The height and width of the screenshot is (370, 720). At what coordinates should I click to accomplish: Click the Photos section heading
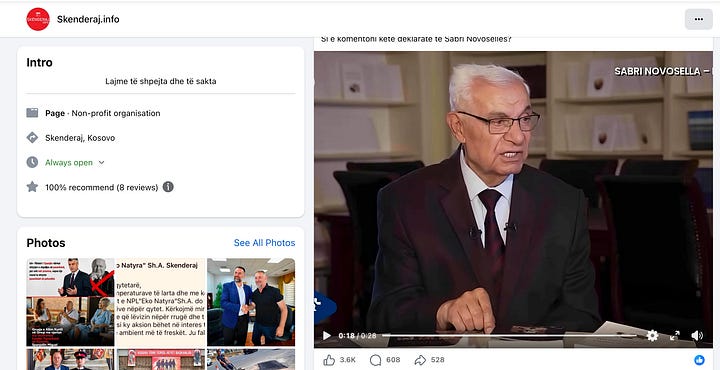[46, 243]
